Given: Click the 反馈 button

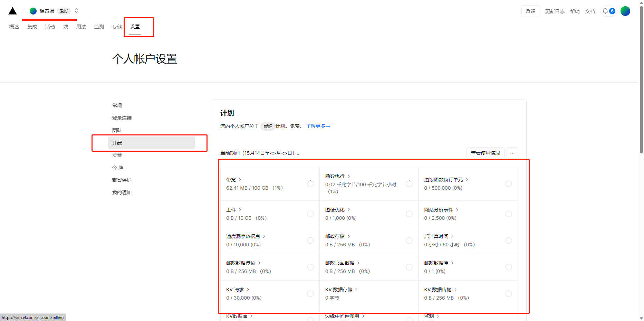Looking at the screenshot, I should (530, 11).
